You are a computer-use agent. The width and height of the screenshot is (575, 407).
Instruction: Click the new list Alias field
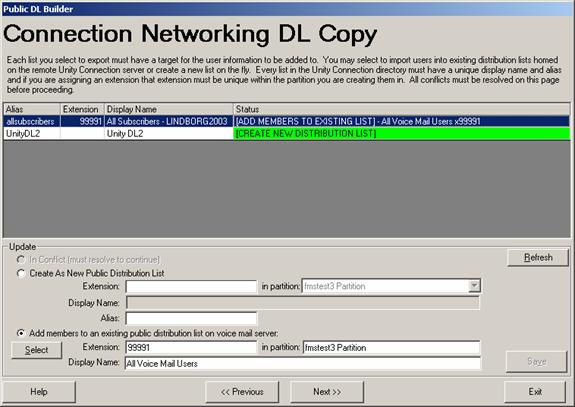coord(191,318)
